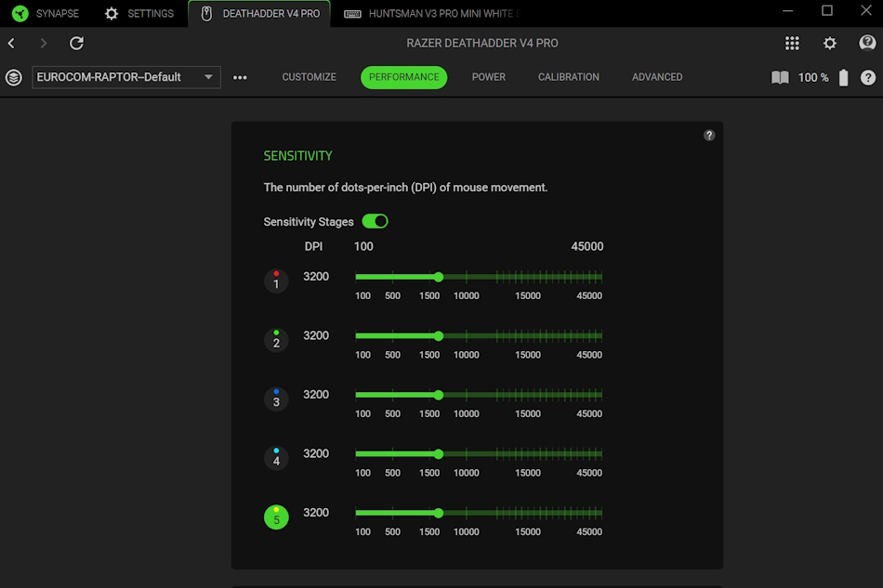Viewport: 883px width, 588px height.
Task: Open help question mark beside battery
Action: [868, 78]
